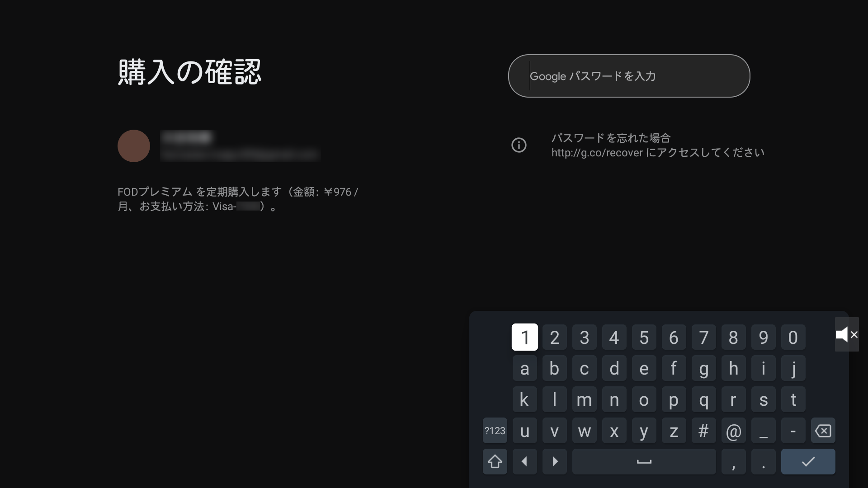Tap the letter e key
Image resolution: width=868 pixels, height=488 pixels.
pyautogui.click(x=644, y=368)
